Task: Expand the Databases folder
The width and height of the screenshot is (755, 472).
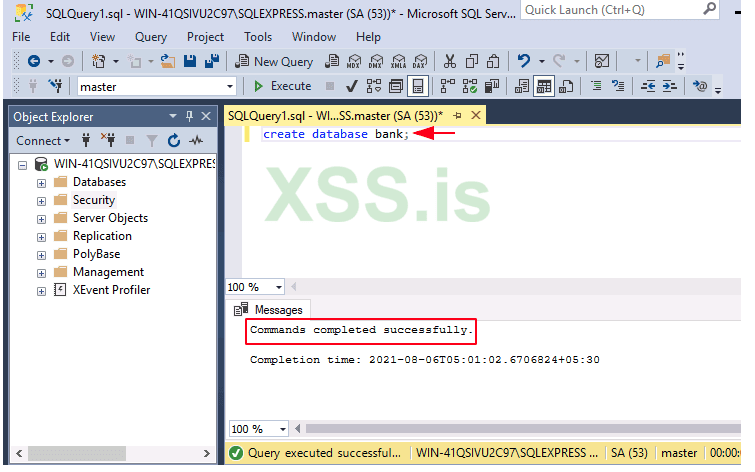Action: 41,183
